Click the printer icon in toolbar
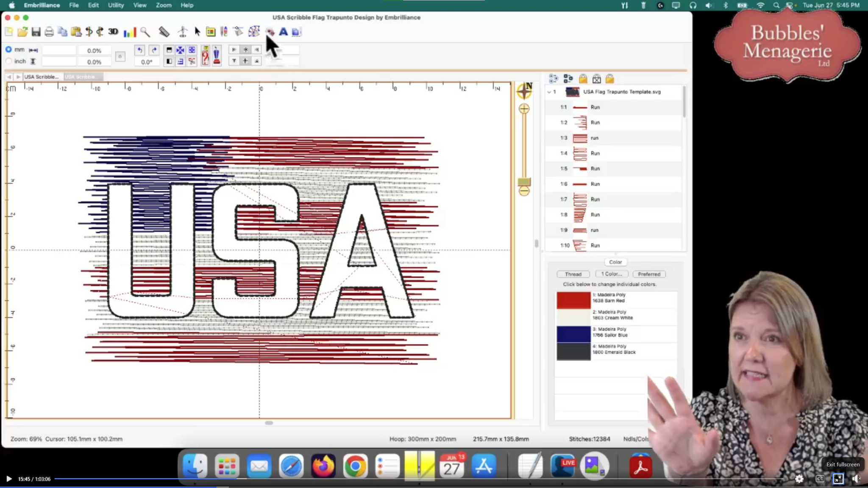The width and height of the screenshot is (868, 488). 49,32
